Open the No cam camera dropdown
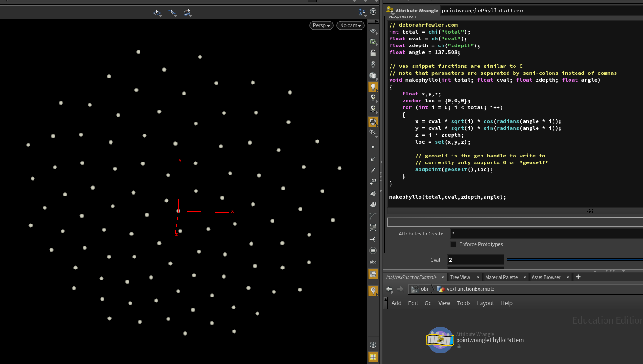The width and height of the screenshot is (643, 364). pos(351,26)
